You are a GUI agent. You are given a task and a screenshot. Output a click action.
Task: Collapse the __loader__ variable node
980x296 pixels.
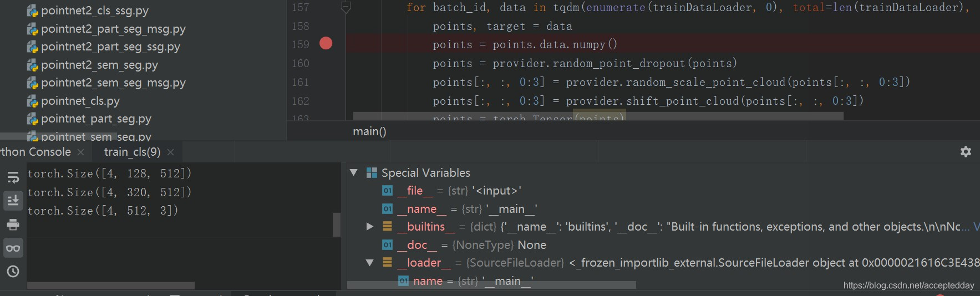[370, 263]
